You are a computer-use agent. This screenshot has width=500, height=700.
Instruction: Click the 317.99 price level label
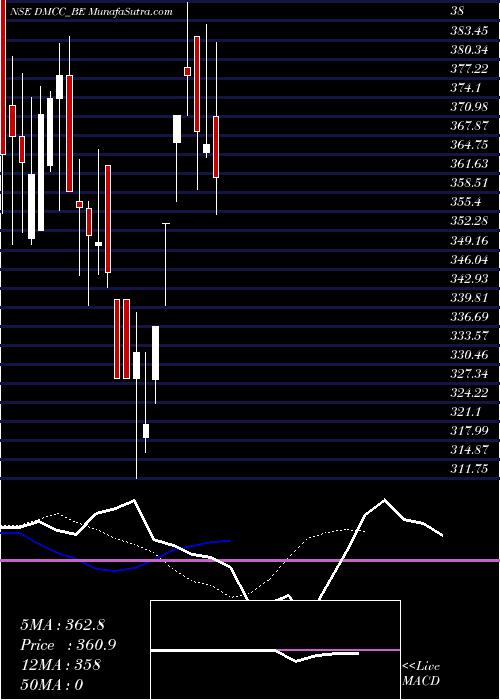[469, 431]
